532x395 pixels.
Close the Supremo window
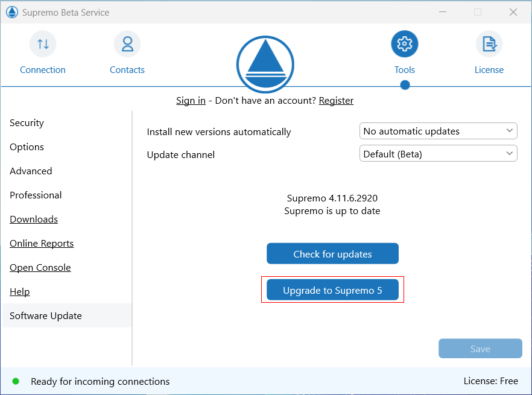pyautogui.click(x=513, y=12)
